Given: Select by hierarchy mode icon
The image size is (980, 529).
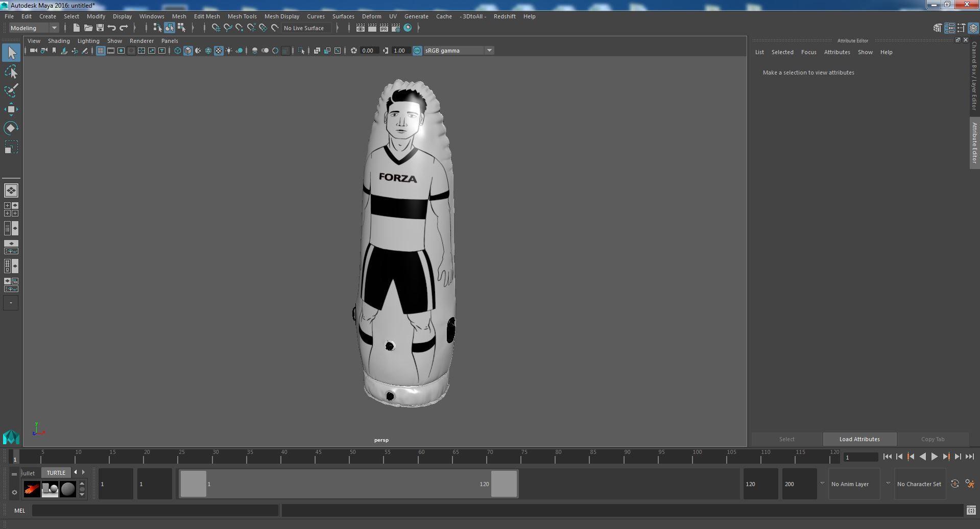Looking at the screenshot, I should (157, 28).
